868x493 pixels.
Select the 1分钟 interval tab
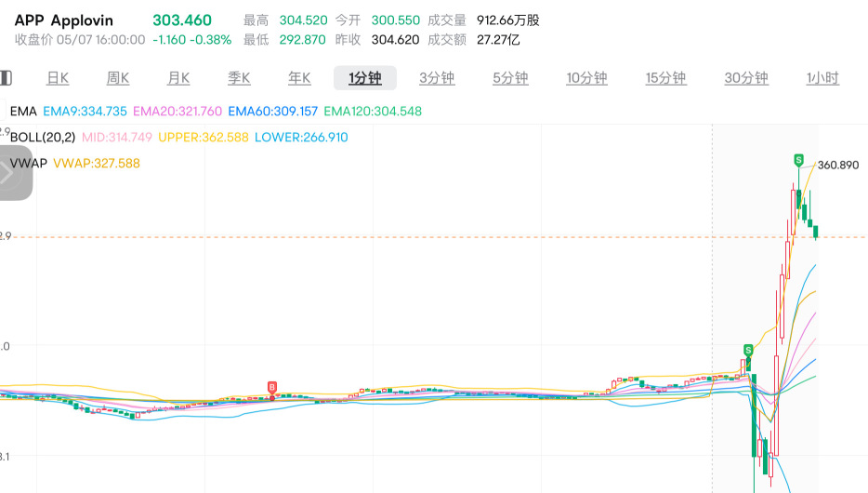365,78
